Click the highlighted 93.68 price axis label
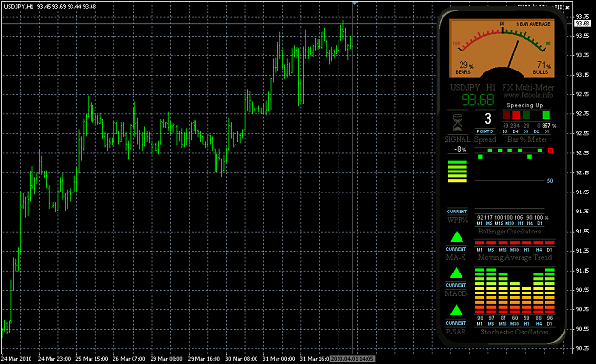Image resolution: width=596 pixels, height=364 pixels. click(583, 24)
